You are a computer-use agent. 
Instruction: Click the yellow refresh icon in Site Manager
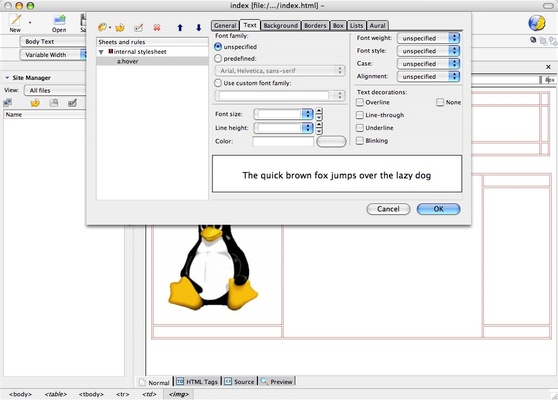[35, 103]
